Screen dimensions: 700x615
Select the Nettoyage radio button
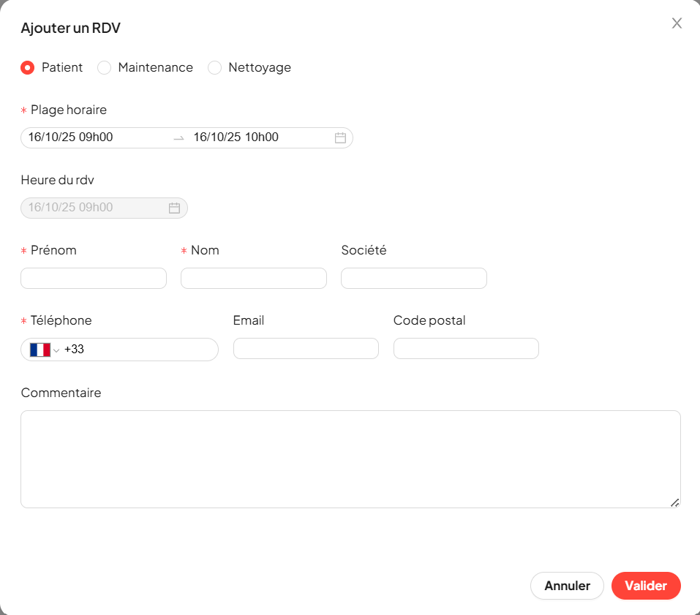pyautogui.click(x=214, y=68)
